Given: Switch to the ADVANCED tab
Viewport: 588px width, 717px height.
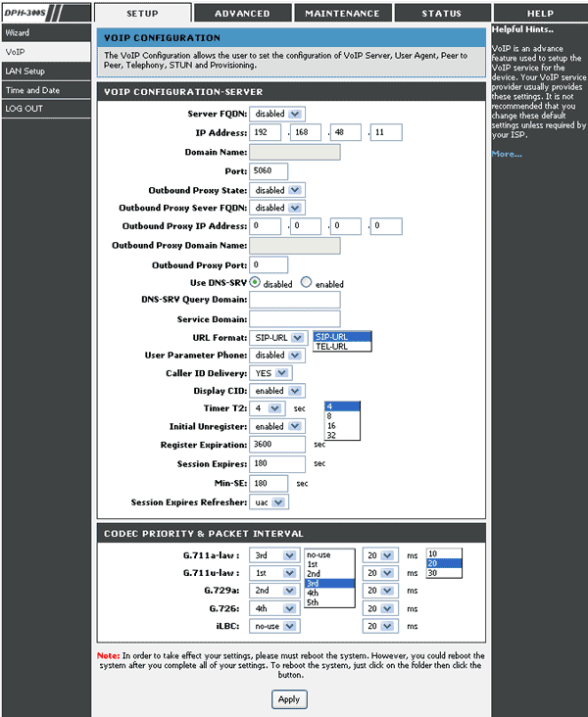Looking at the screenshot, I should [x=242, y=13].
